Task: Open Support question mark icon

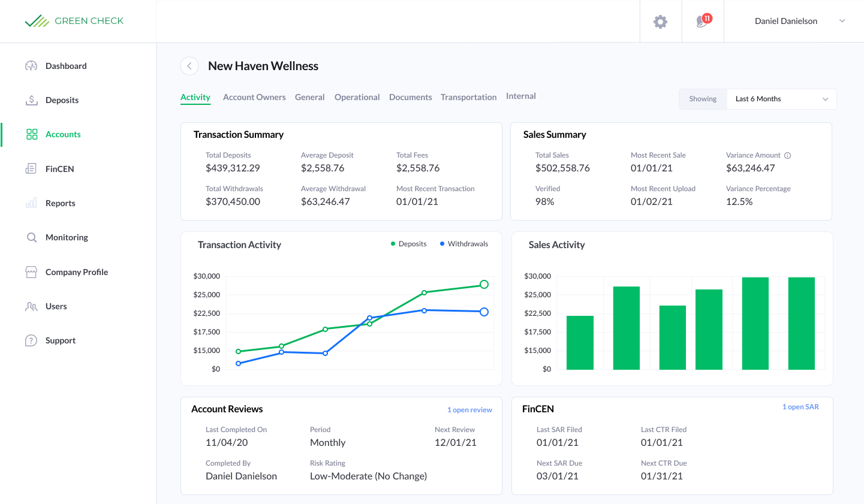Action: (31, 340)
